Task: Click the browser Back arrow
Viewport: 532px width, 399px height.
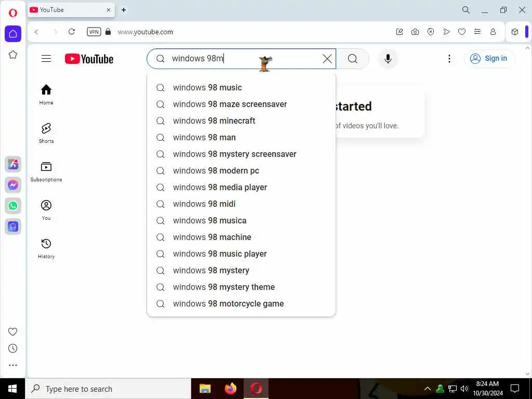Action: tap(36, 32)
